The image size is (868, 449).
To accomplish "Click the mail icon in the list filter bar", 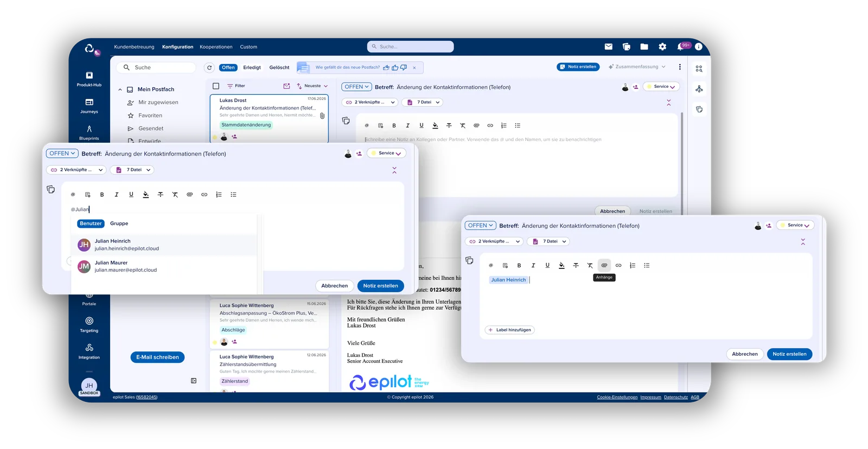I will [286, 86].
